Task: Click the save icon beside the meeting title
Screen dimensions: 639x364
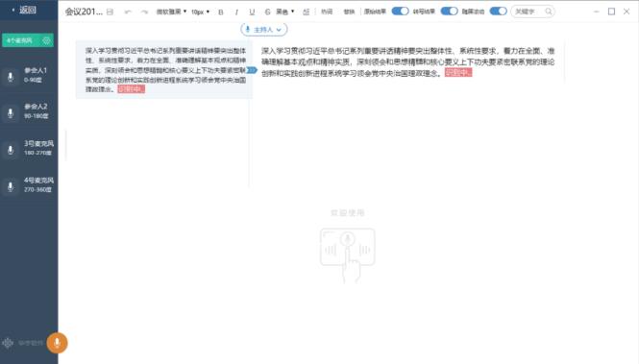Action: (x=110, y=12)
